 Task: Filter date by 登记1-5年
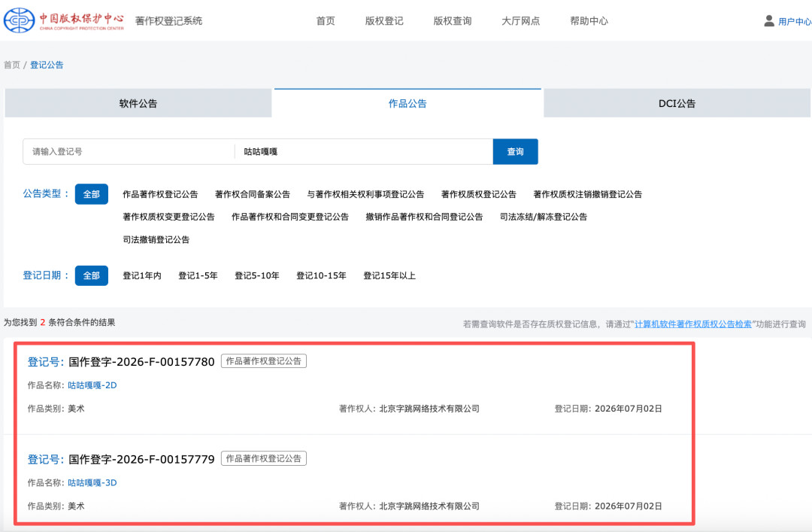(198, 275)
